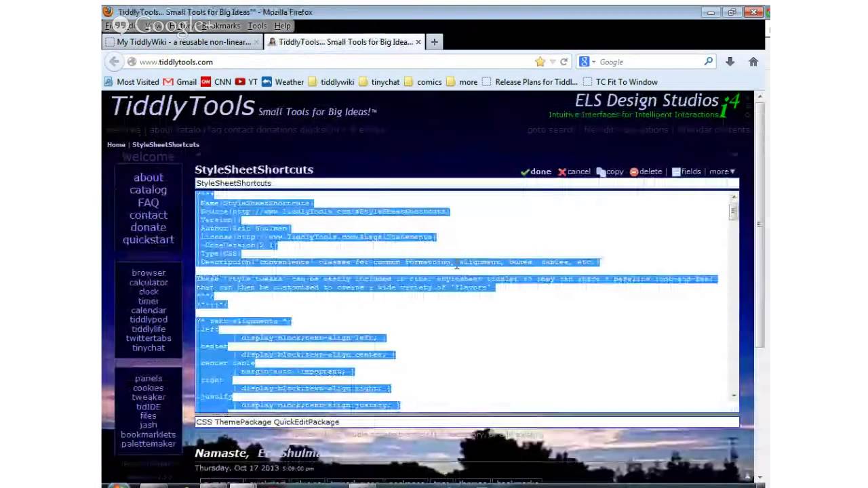
Task: Bookmark page with the star icon
Action: 540,62
